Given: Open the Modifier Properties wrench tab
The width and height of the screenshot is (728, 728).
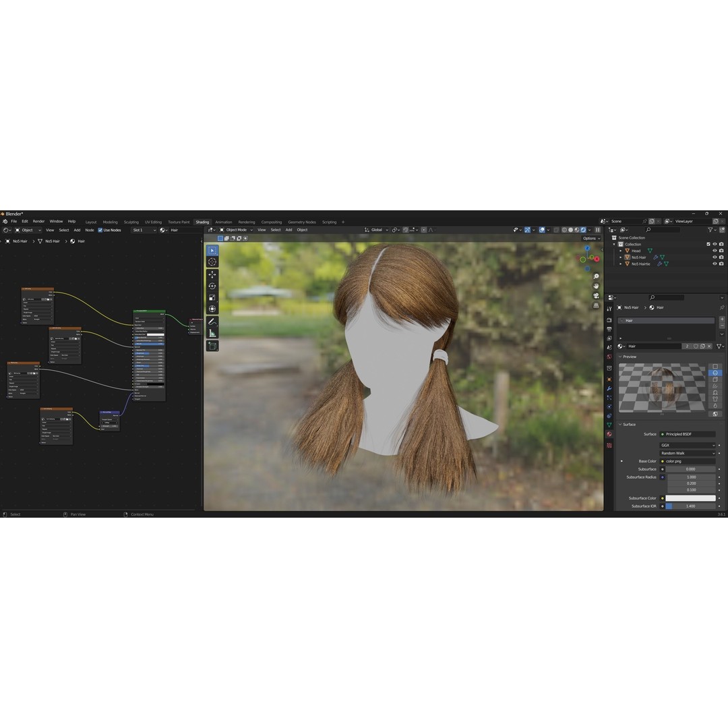Looking at the screenshot, I should coord(610,387).
